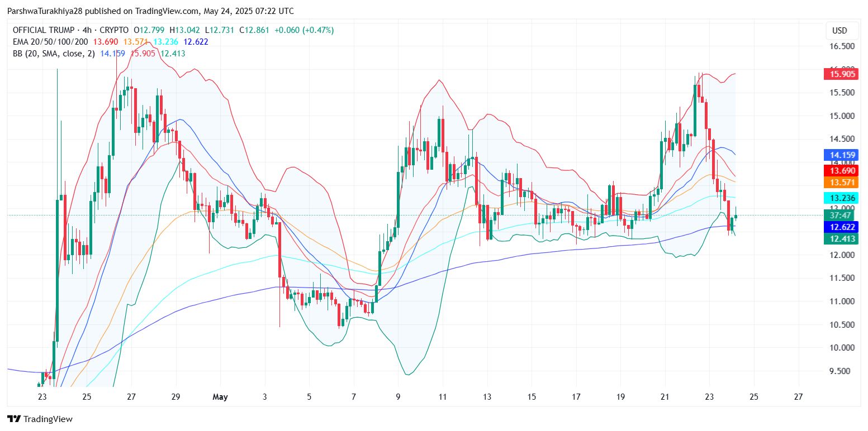
Task: Select the EMA 20/50/100/200 indicator legend
Action: 50,42
